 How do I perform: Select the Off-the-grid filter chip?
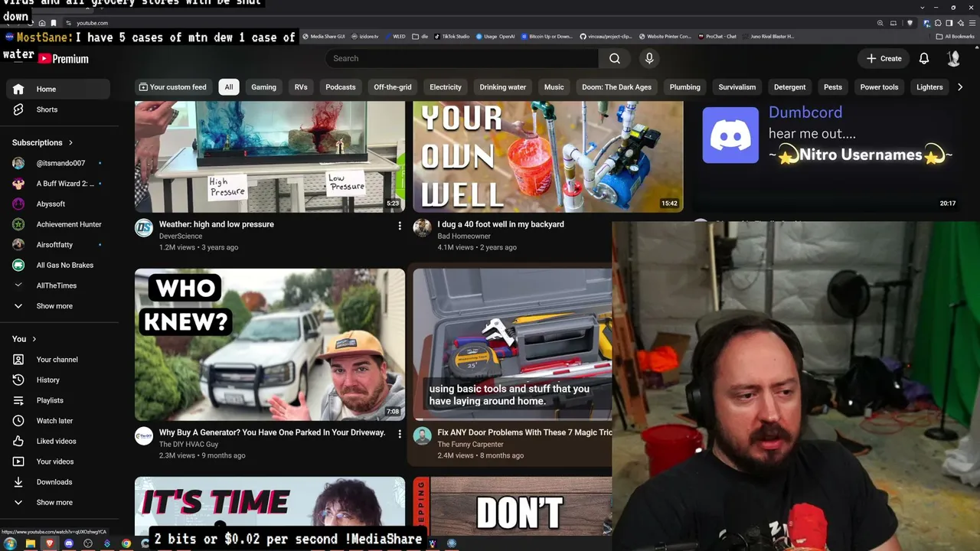393,87
